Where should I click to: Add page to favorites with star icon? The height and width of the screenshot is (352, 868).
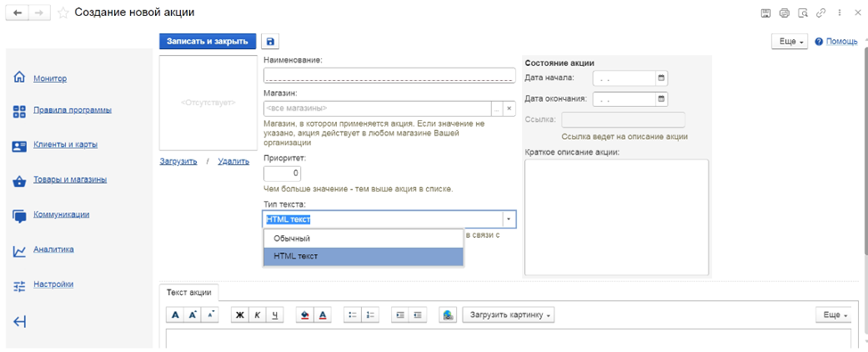coord(63,12)
